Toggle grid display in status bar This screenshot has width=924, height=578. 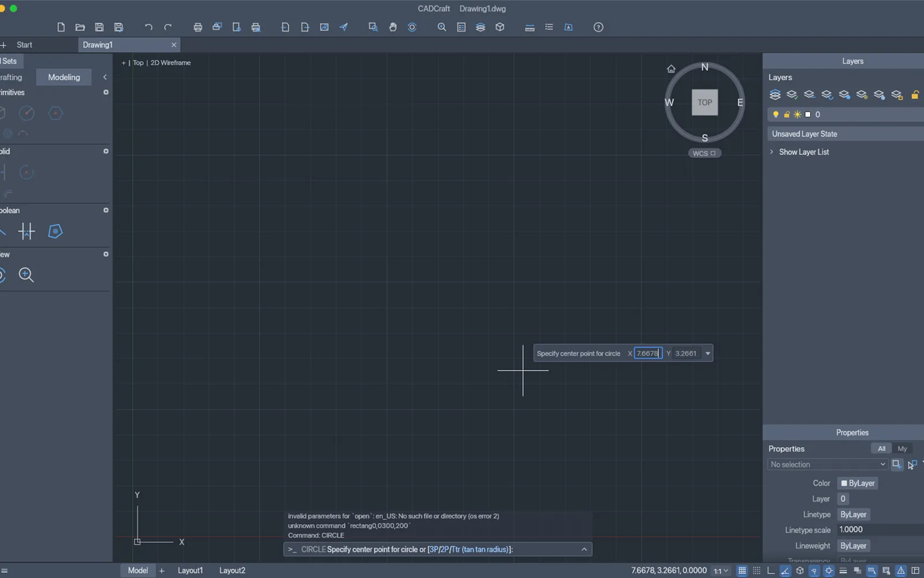point(742,570)
